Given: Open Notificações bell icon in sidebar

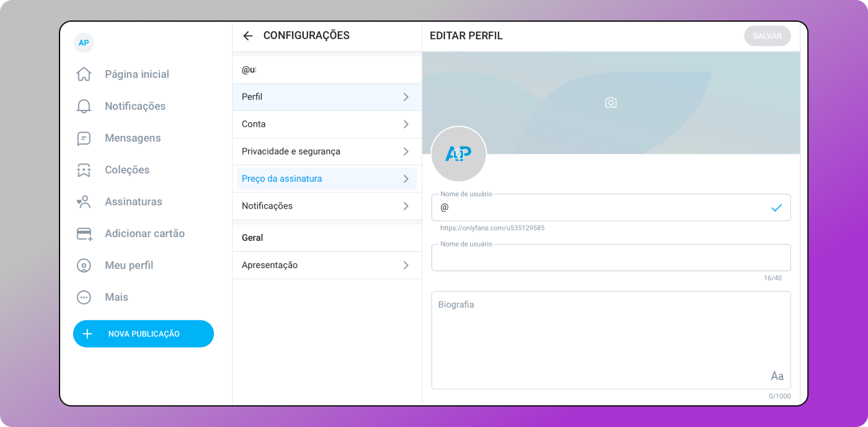Looking at the screenshot, I should [84, 106].
